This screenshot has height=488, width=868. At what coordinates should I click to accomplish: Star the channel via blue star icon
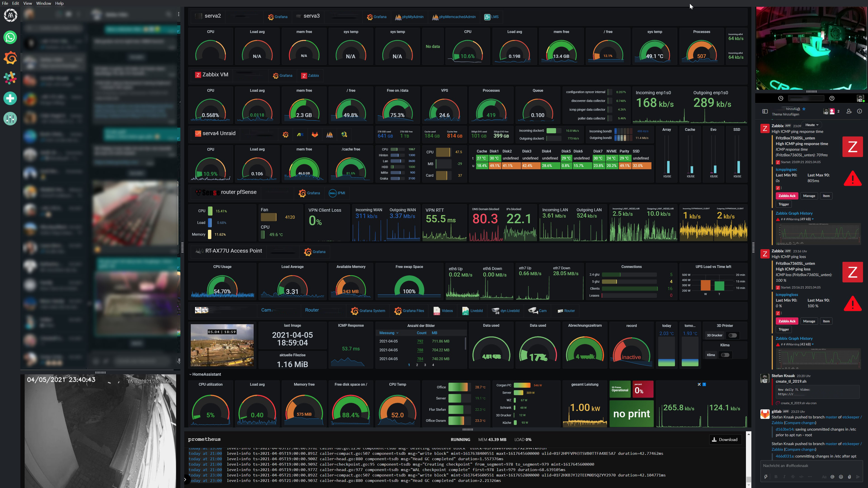(804, 109)
